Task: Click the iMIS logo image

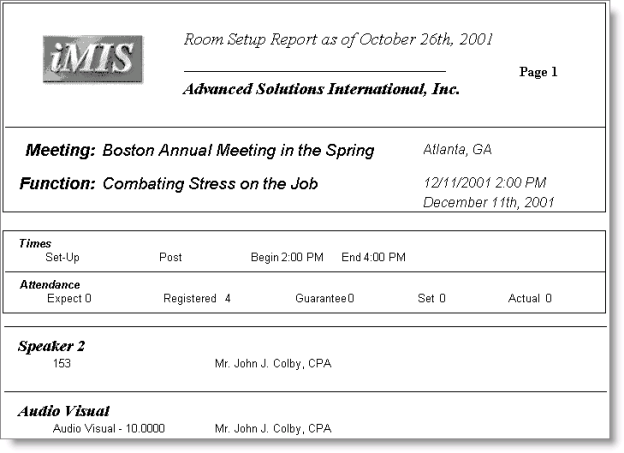Action: coord(93,59)
